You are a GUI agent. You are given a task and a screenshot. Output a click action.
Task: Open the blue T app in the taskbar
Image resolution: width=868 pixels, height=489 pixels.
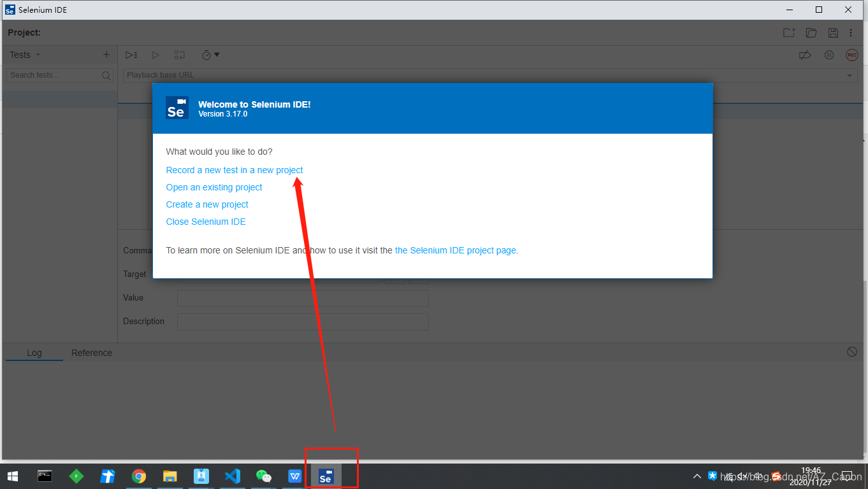pos(108,476)
